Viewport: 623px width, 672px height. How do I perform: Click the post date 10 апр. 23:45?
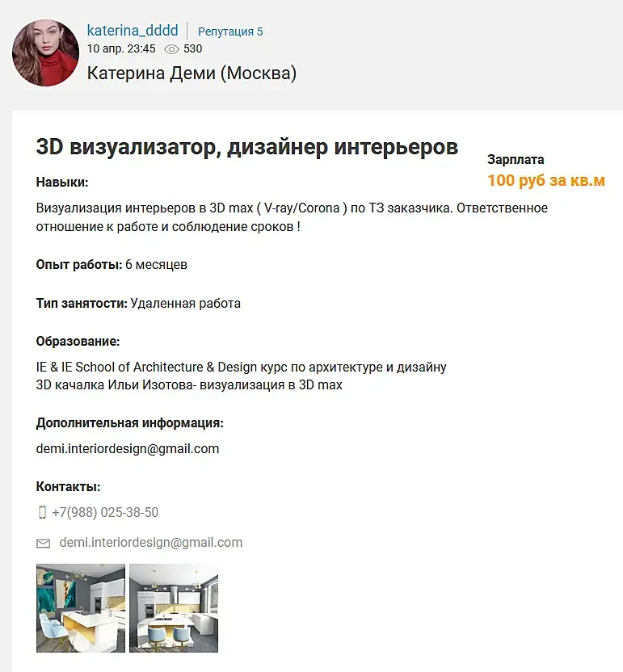point(121,48)
